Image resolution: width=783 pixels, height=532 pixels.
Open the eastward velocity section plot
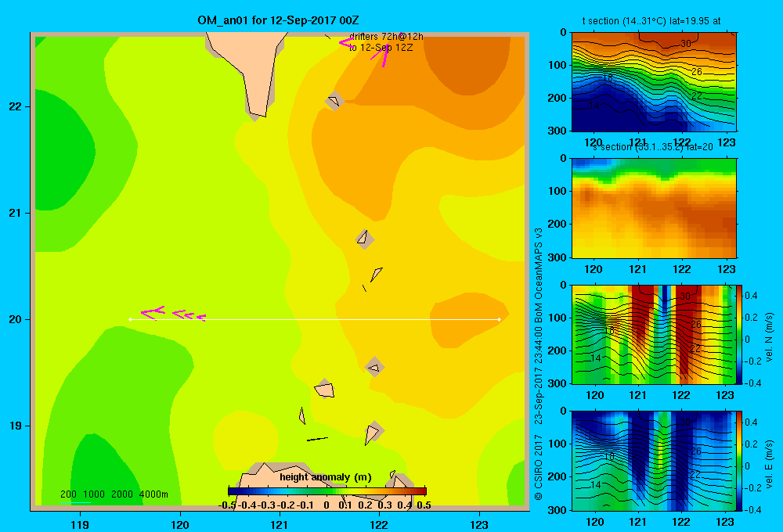(653, 461)
